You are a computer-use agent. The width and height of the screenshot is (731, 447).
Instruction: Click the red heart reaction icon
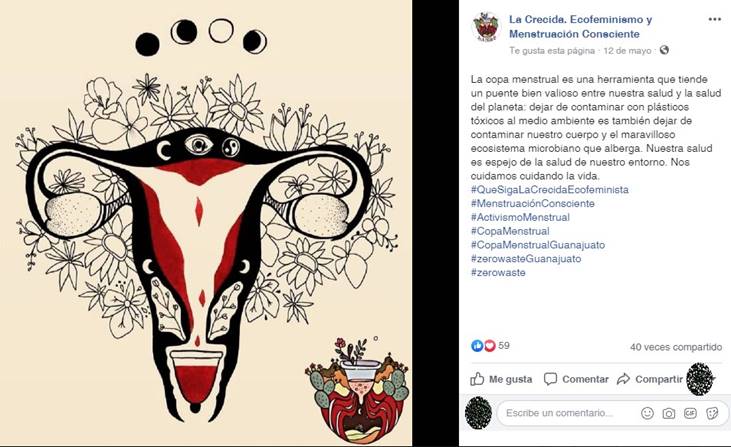(x=489, y=345)
